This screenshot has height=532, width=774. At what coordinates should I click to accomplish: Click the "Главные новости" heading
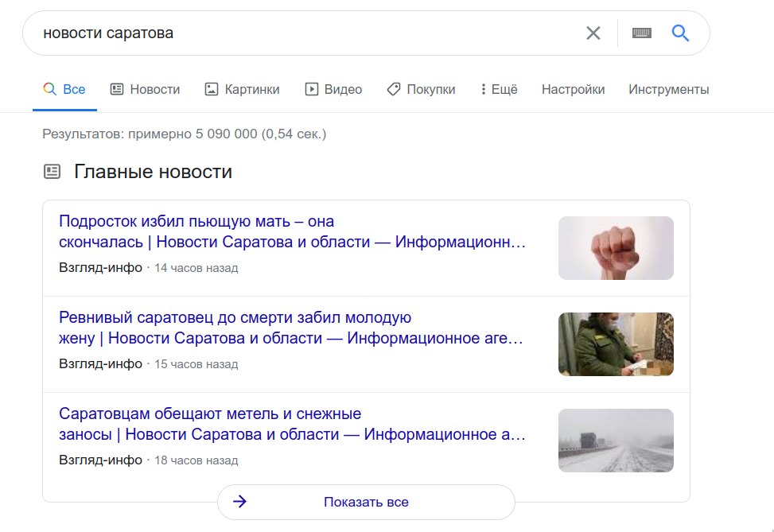[153, 172]
